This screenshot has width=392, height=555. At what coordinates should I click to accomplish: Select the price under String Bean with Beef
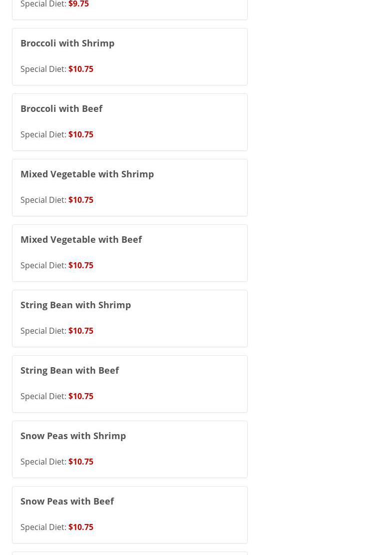81,396
